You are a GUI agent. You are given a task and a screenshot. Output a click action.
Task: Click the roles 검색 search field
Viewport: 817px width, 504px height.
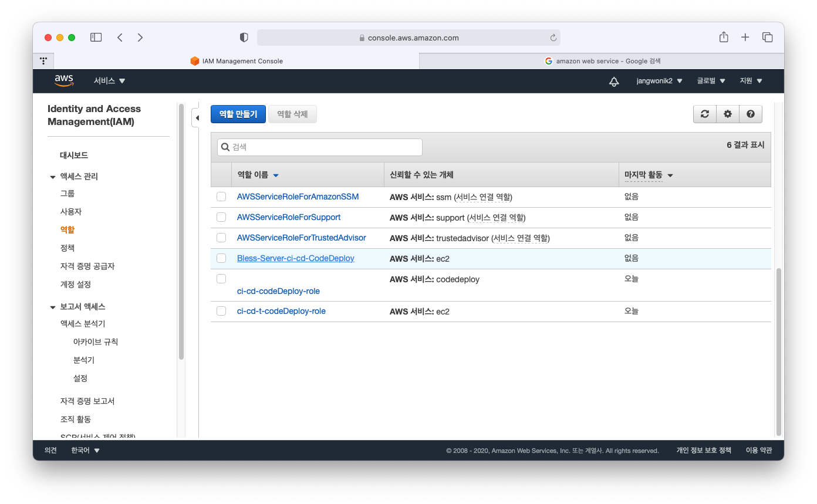tap(320, 147)
